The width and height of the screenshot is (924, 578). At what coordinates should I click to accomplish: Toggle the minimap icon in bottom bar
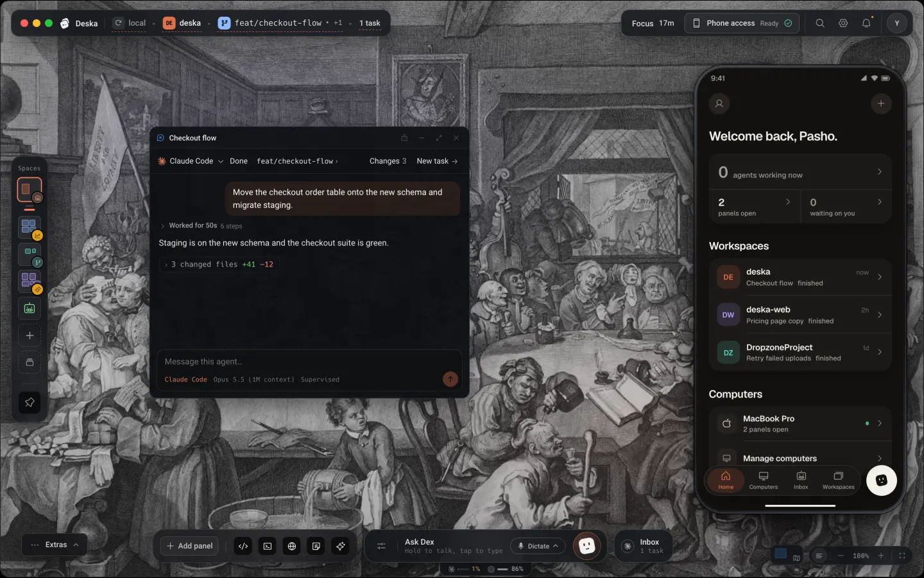coord(796,557)
